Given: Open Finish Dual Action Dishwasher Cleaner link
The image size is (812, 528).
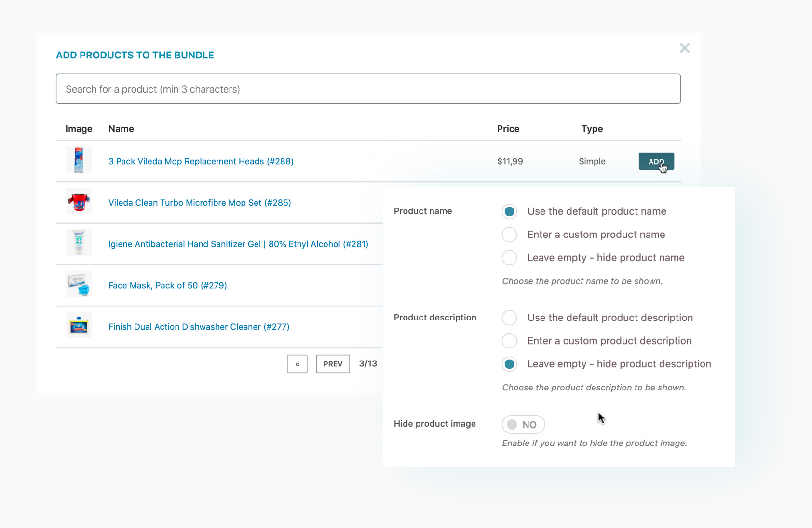Looking at the screenshot, I should [x=199, y=327].
